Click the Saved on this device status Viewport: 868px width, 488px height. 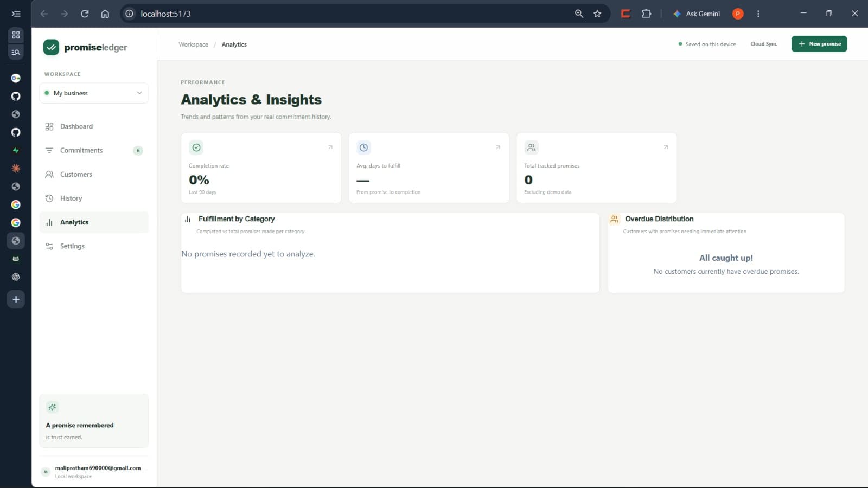(x=707, y=44)
